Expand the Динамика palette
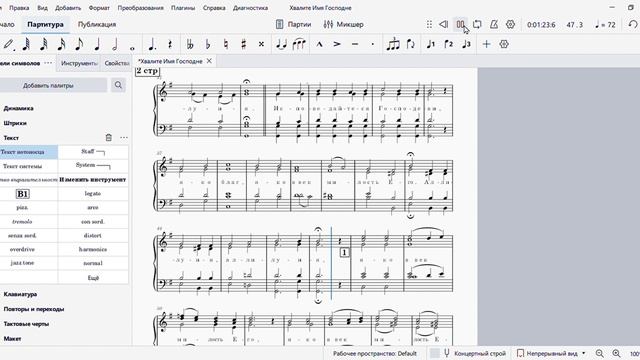Viewport: 640px width, 360px height. pos(18,108)
